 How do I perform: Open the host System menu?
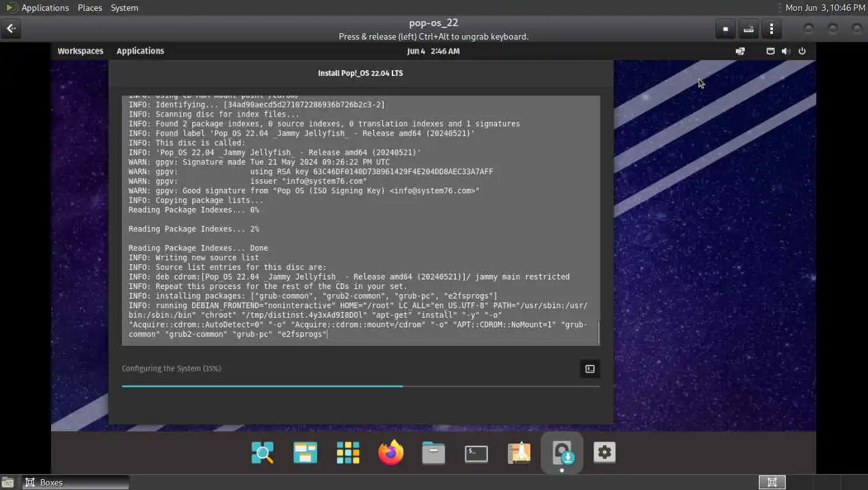click(x=124, y=8)
